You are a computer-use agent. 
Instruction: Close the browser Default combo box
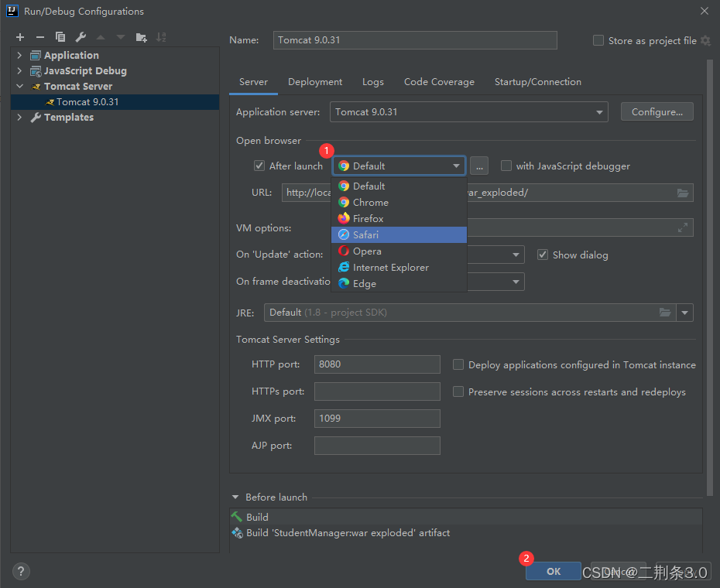[399, 166]
